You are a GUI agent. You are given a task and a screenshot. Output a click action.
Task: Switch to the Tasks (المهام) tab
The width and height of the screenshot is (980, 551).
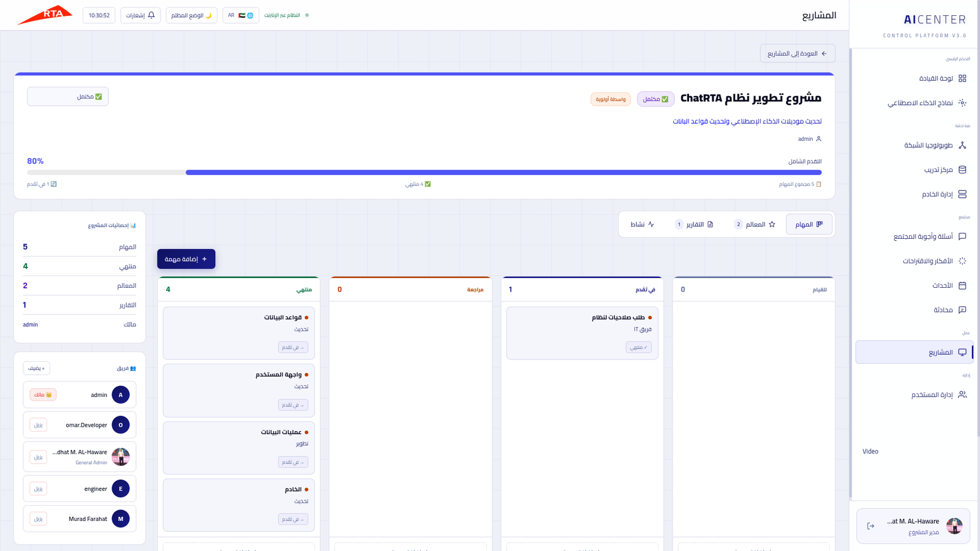(x=809, y=225)
